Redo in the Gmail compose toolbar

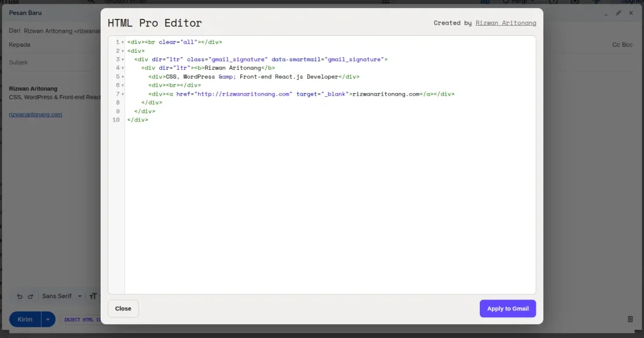[x=30, y=296]
